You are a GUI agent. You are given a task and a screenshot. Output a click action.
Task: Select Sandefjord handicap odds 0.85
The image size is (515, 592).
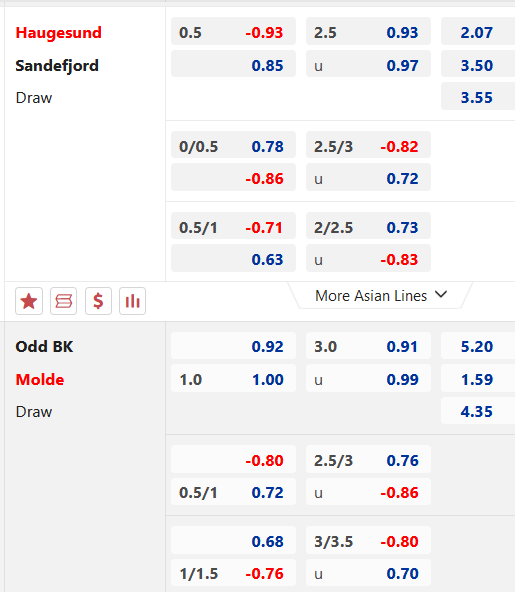pyautogui.click(x=233, y=63)
